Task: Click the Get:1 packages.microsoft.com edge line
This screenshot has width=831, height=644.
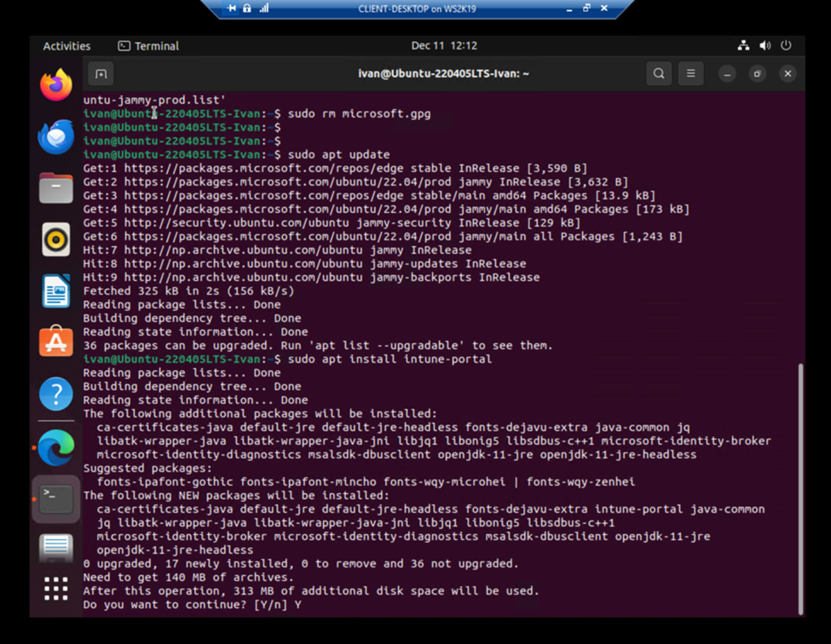Action: pos(335,169)
